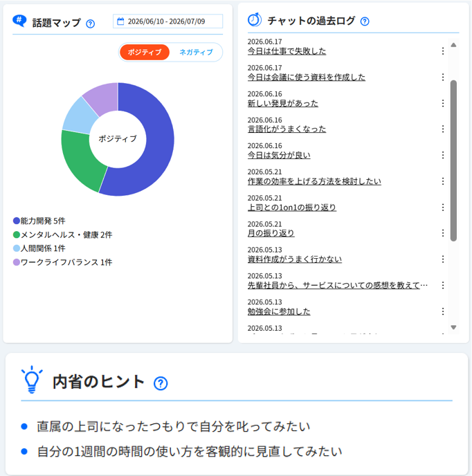Click the 能力開発 5件 legend entry

(39, 221)
